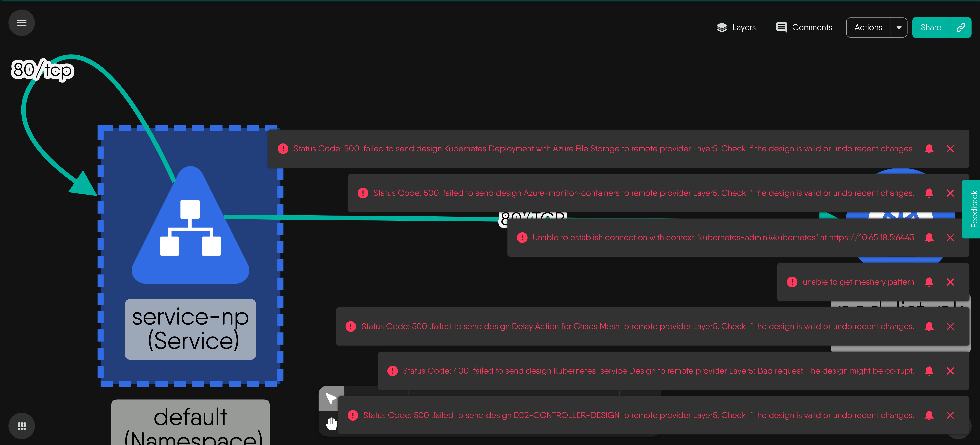Click the bell on the meshery pattern error

coord(929,282)
